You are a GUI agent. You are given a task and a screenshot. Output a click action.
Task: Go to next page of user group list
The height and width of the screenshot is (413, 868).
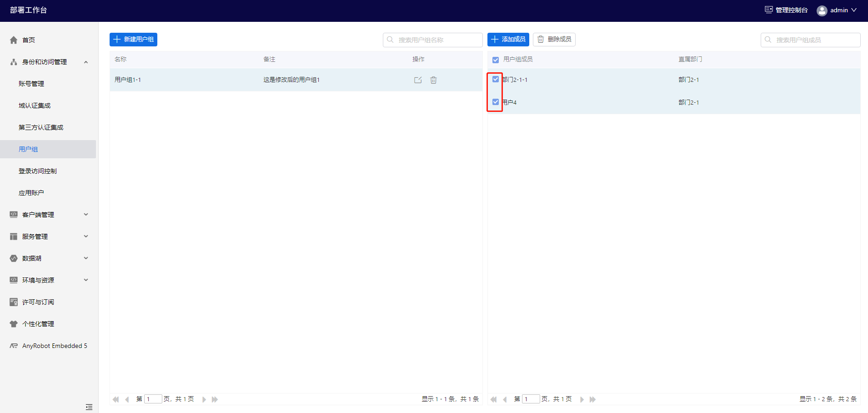204,399
